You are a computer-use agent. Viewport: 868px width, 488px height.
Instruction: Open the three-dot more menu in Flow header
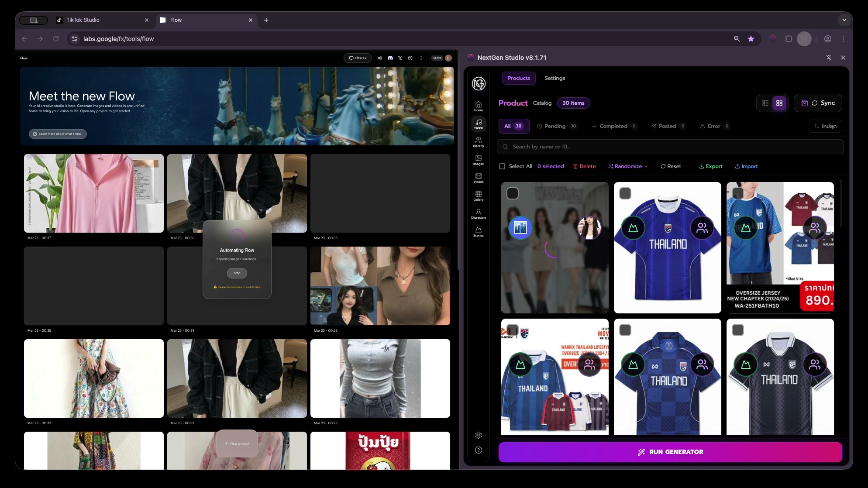tap(421, 58)
